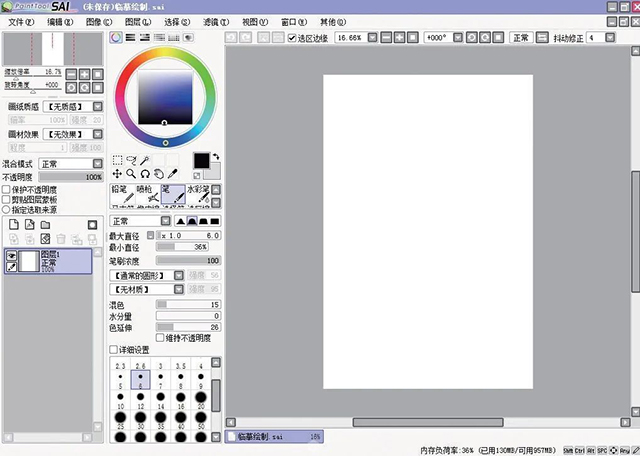Viewport: 640px width, 456px height.
Task: Select the rectangular selection tool
Action: pos(117,160)
